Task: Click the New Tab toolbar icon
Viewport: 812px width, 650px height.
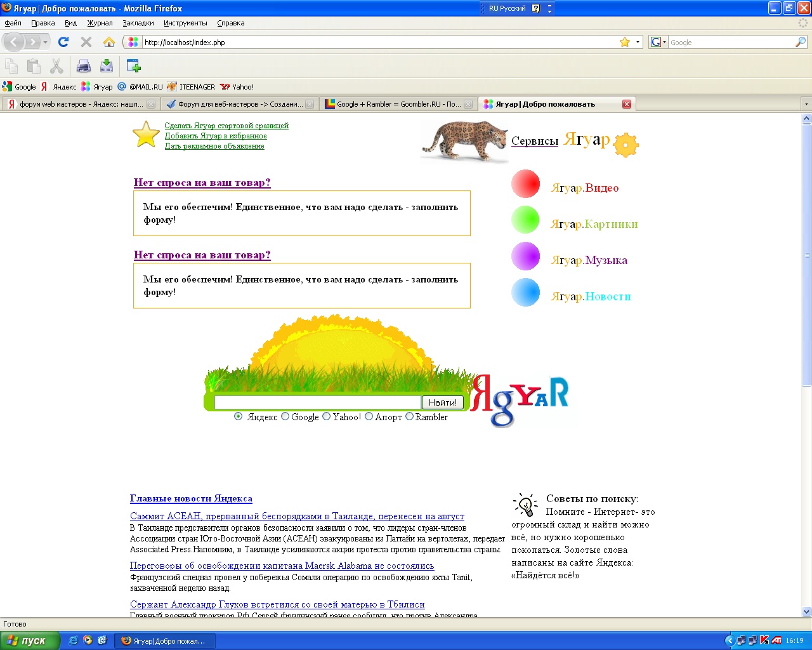Action: (x=133, y=65)
